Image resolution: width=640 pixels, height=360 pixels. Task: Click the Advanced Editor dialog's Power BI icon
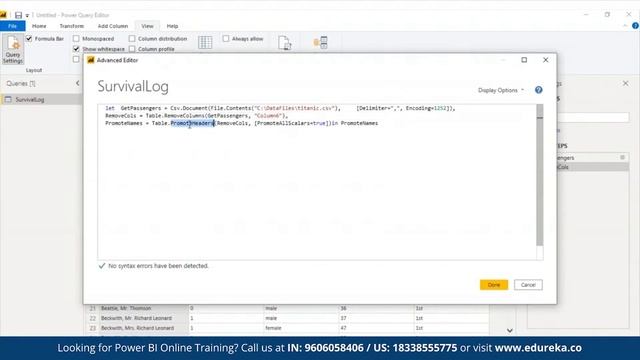[91, 60]
